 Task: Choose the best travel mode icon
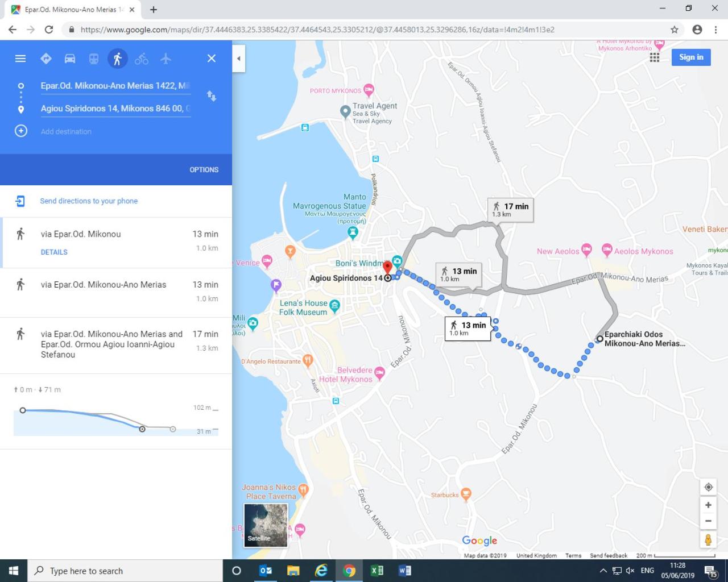pos(46,59)
